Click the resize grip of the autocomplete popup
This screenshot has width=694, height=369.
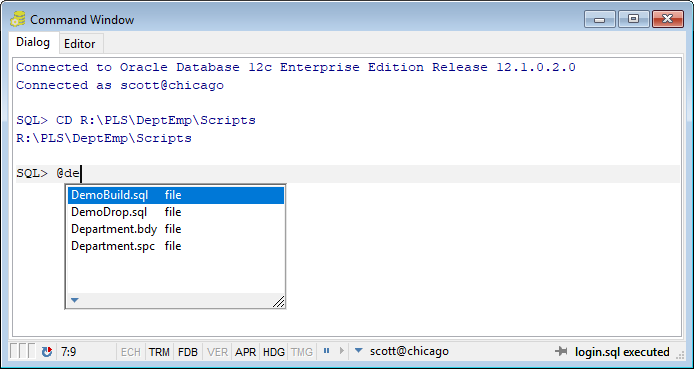tap(279, 302)
